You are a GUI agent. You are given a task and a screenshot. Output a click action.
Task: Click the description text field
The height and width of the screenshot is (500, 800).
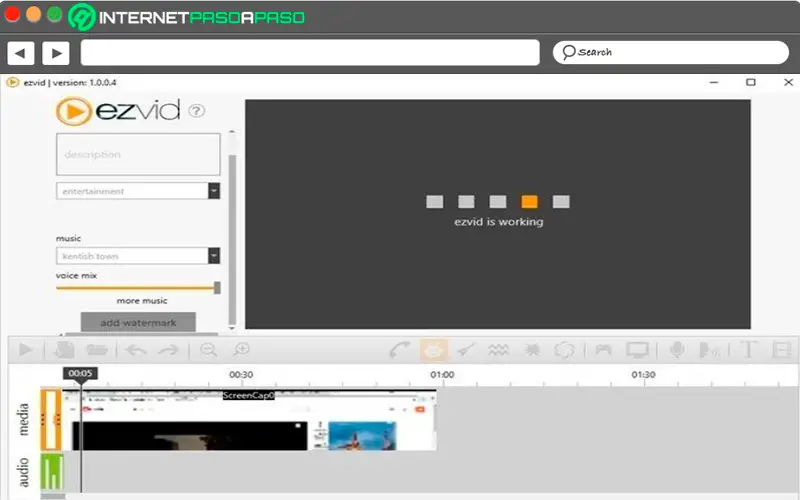coord(138,154)
